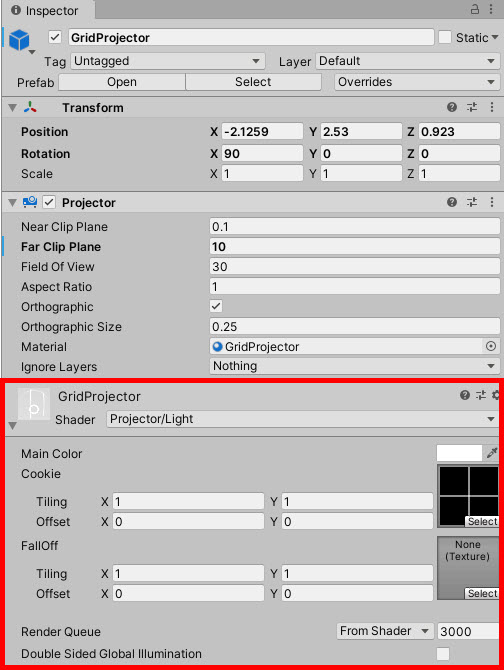504x670 pixels.
Task: Open the Transform three-dot context menu
Action: 492,107
